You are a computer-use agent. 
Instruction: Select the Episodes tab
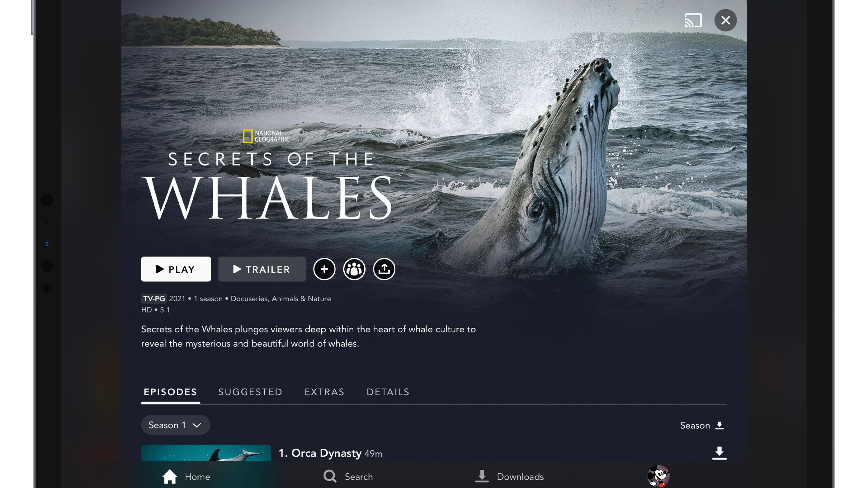171,392
